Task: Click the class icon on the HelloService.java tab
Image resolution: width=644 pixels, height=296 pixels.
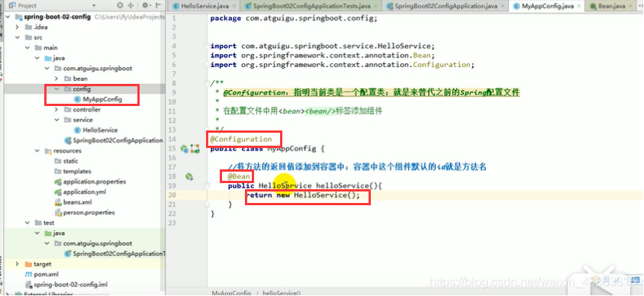Action: tap(176, 6)
